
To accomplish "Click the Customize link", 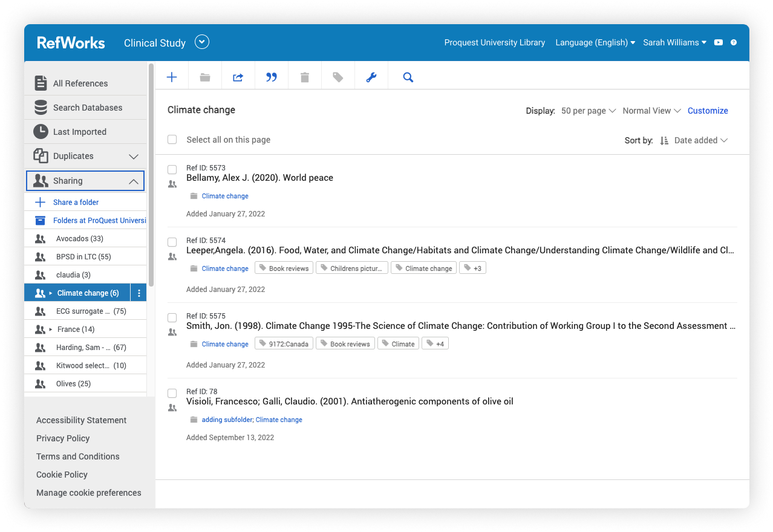I will click(x=708, y=111).
